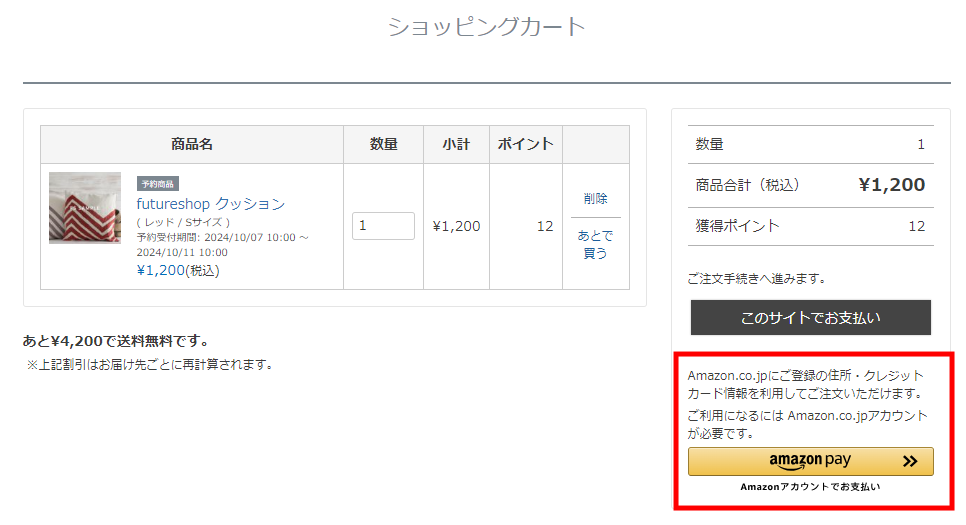Click the ¥1,200 subtotal cell in table
This screenshot has width=966, height=525.
pyautogui.click(x=456, y=226)
